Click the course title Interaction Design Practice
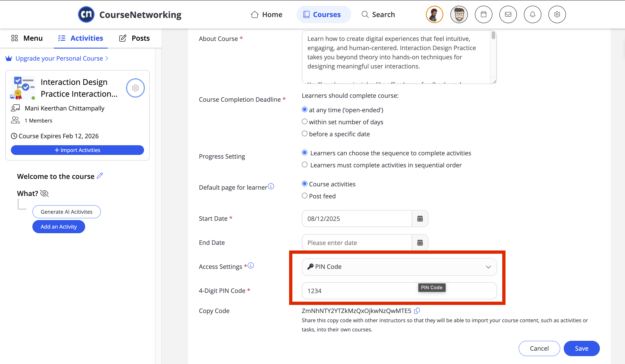The image size is (625, 364). (x=79, y=88)
